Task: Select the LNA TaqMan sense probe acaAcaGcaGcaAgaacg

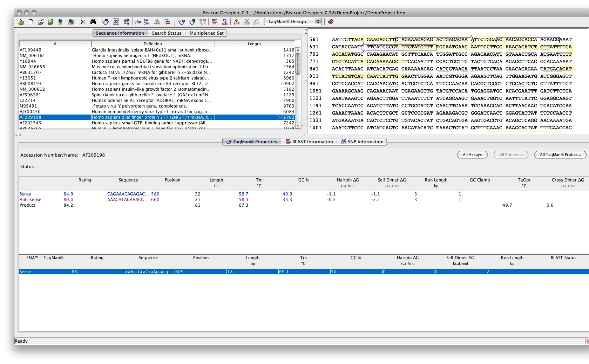Action: (x=304, y=272)
